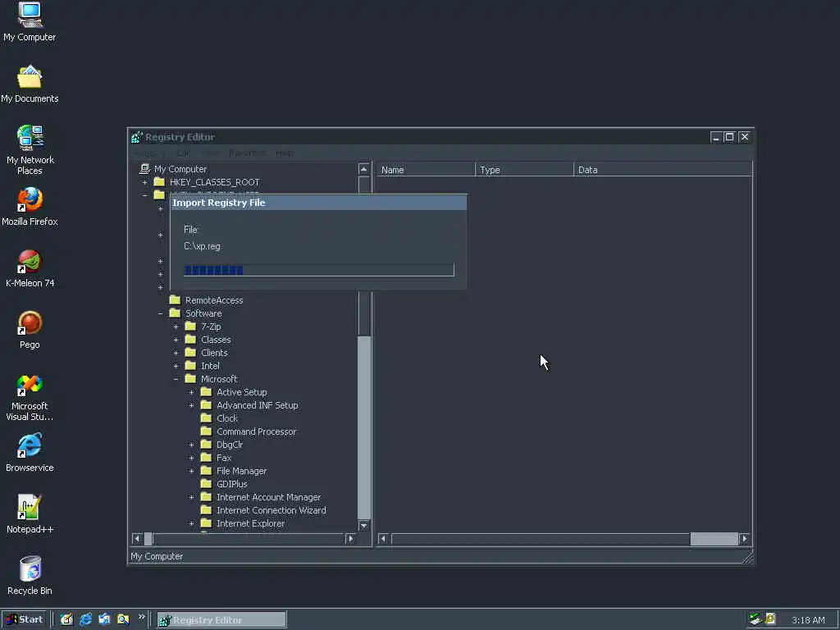
Task: Expand the Internet Account Manager key
Action: coord(191,498)
